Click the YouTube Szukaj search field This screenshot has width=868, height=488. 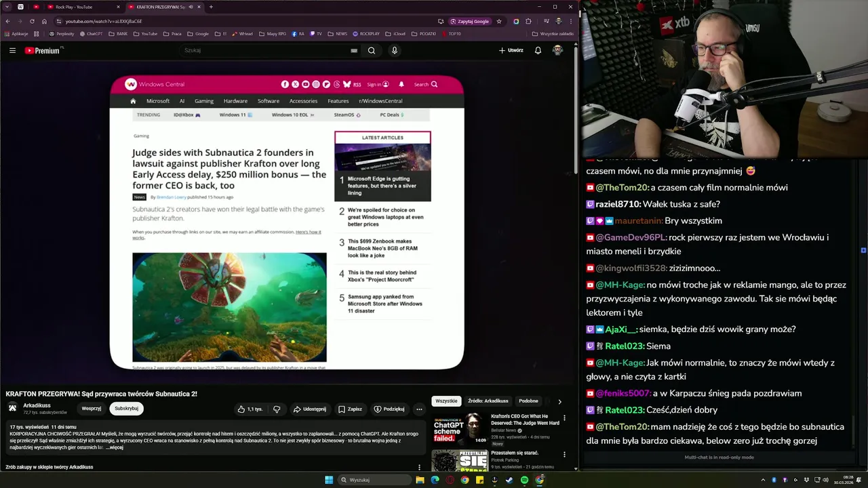264,50
